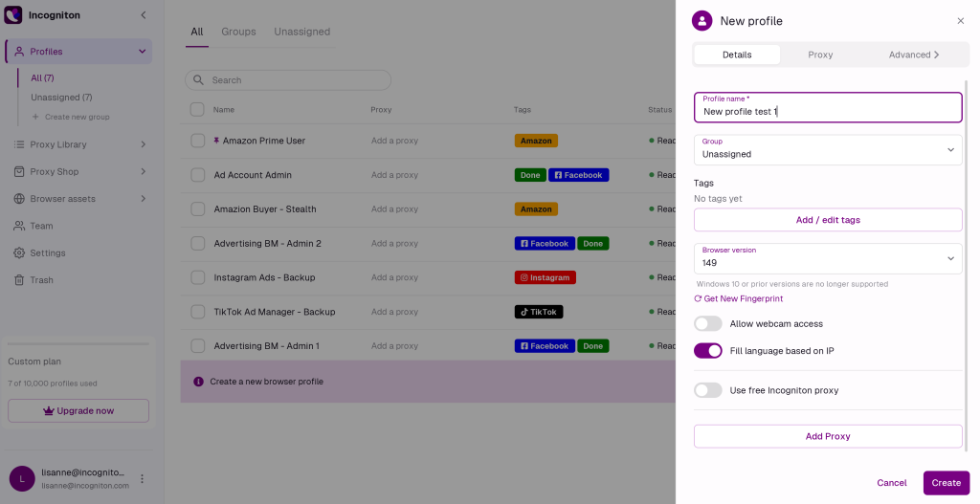Viewport: 980px width, 504px height.
Task: Click the Done tag on the Advertising BM - Admin 1 row
Action: point(593,346)
